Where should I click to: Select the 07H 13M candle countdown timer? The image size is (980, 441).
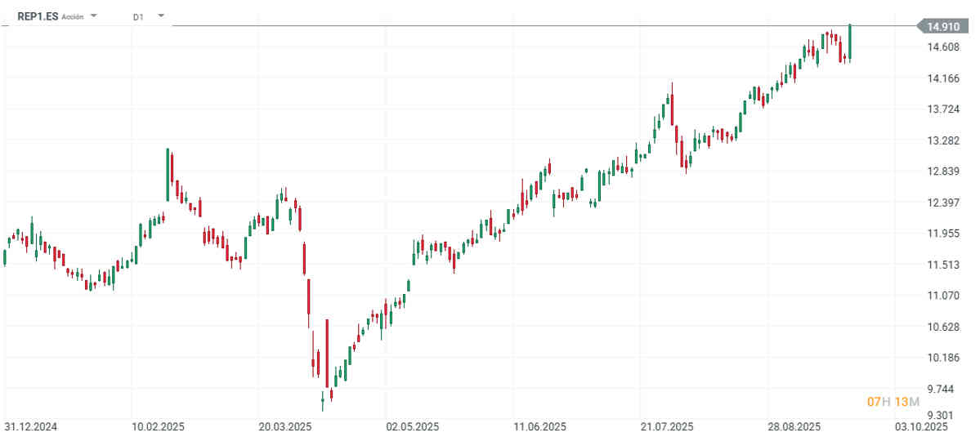click(x=893, y=402)
